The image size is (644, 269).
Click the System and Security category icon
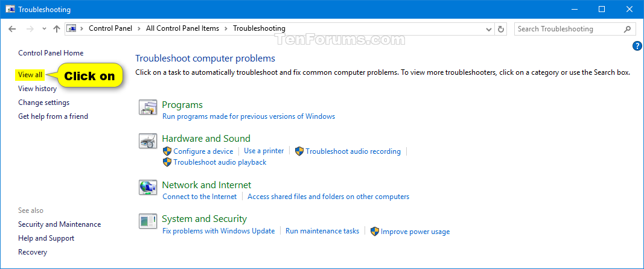pos(148,221)
